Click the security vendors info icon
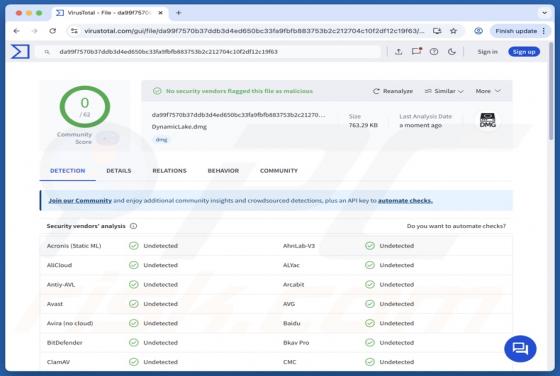The height and width of the screenshot is (376, 560). point(134,226)
